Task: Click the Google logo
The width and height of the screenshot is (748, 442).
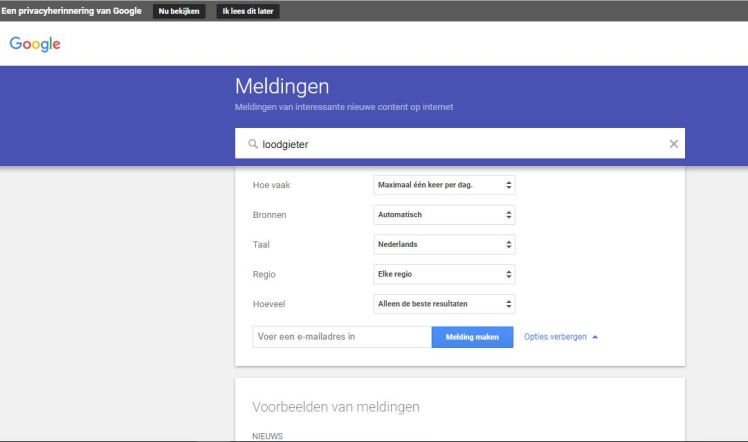Action: pyautogui.click(x=35, y=45)
